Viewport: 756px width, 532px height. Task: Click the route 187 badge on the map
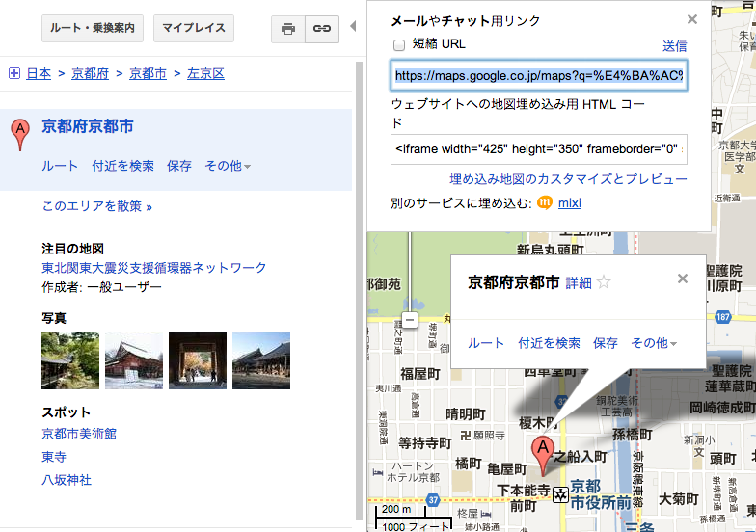point(723,316)
